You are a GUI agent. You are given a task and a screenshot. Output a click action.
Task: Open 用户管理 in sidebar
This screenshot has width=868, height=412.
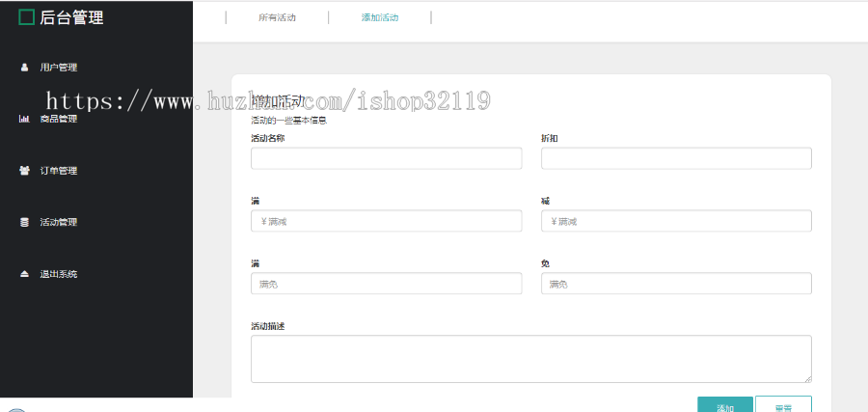58,68
